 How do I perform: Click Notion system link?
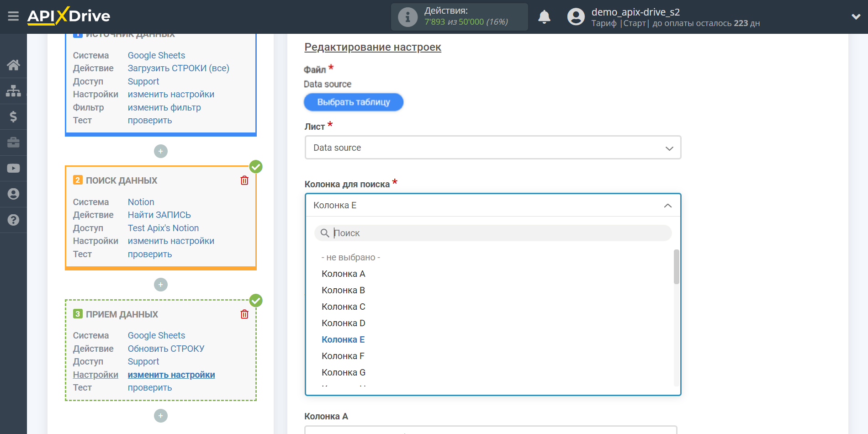(x=141, y=202)
